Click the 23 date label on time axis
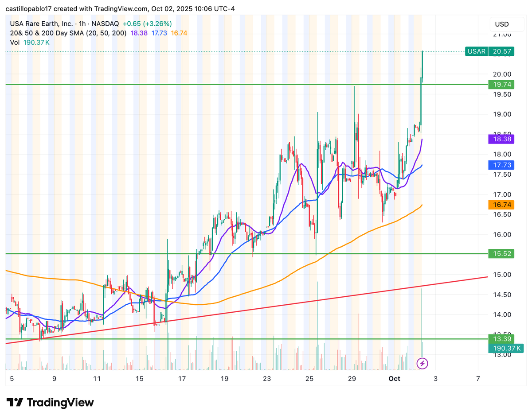This screenshot has width=532, height=419. (267, 379)
